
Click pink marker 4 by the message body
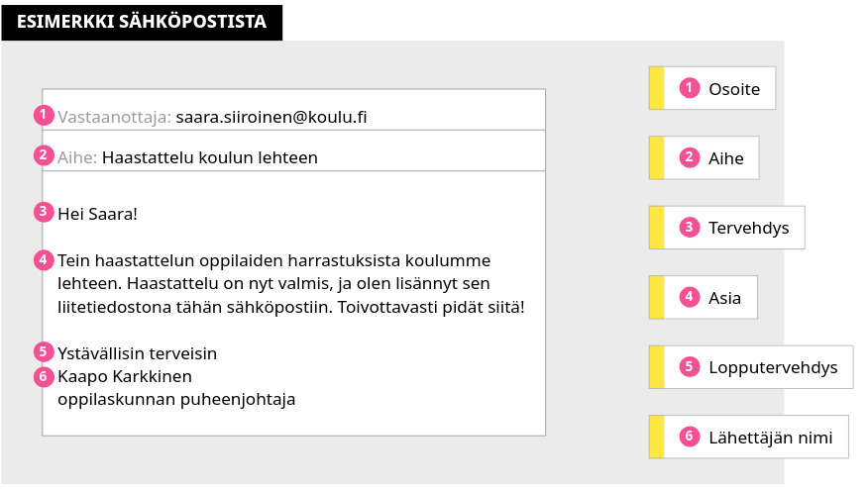click(43, 260)
